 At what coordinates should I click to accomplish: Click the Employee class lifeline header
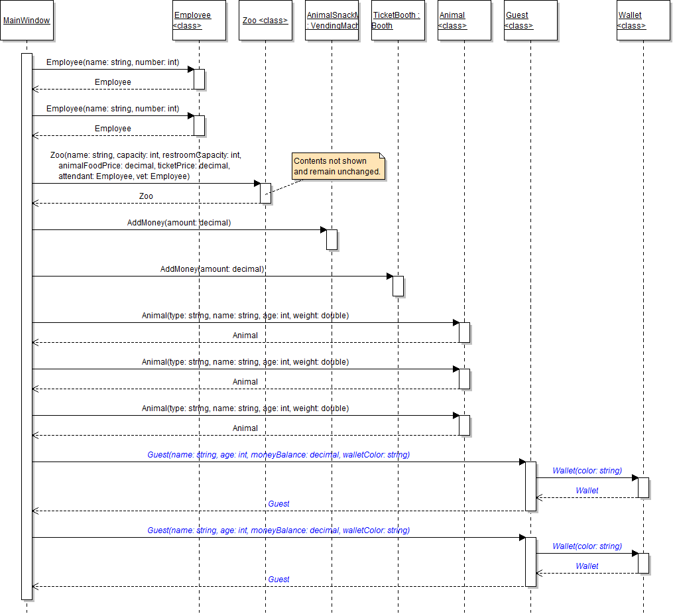click(199, 21)
